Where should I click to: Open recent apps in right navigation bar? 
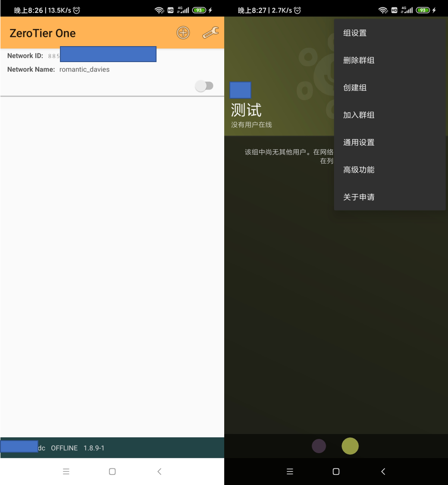pos(290,472)
